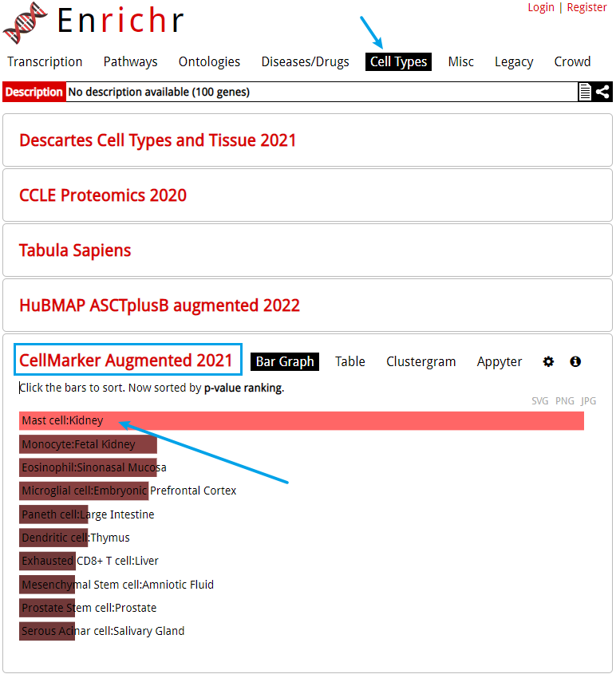Screen dimensions: 616x674
Task: Click the Dendritic cell:Thymus bar
Action: click(53, 538)
